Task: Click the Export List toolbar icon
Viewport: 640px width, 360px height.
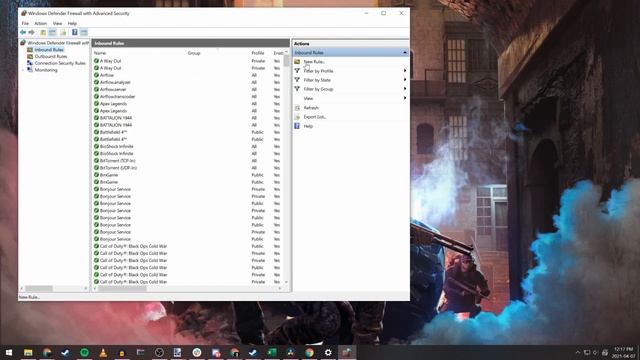Action: click(63, 32)
